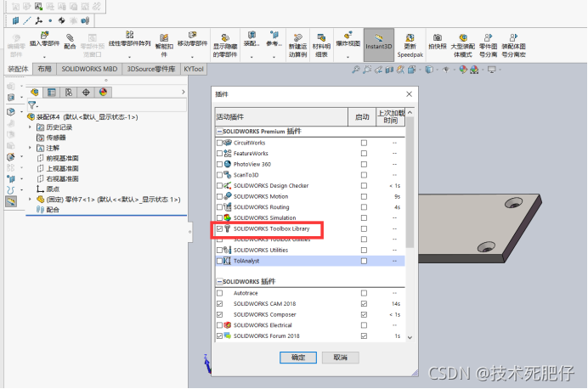Uncheck SOLIDWORKS Composer active checkbox
This screenshot has width=588, height=389.
[x=220, y=314]
